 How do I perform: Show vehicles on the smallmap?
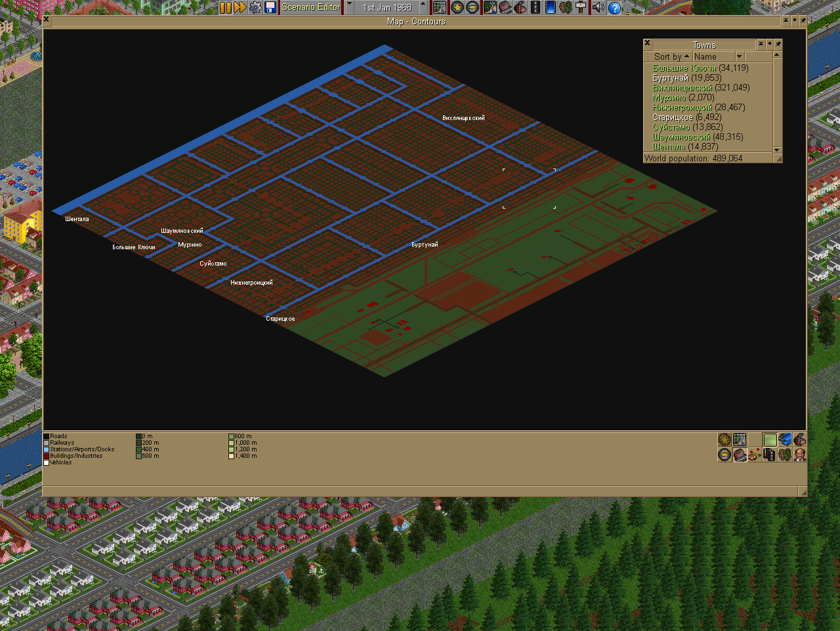[x=786, y=439]
